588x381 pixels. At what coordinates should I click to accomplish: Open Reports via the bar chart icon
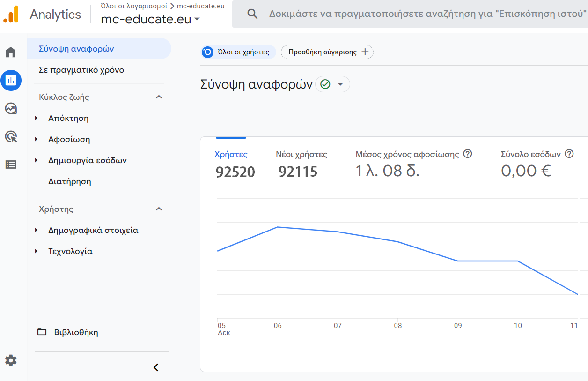click(x=11, y=80)
